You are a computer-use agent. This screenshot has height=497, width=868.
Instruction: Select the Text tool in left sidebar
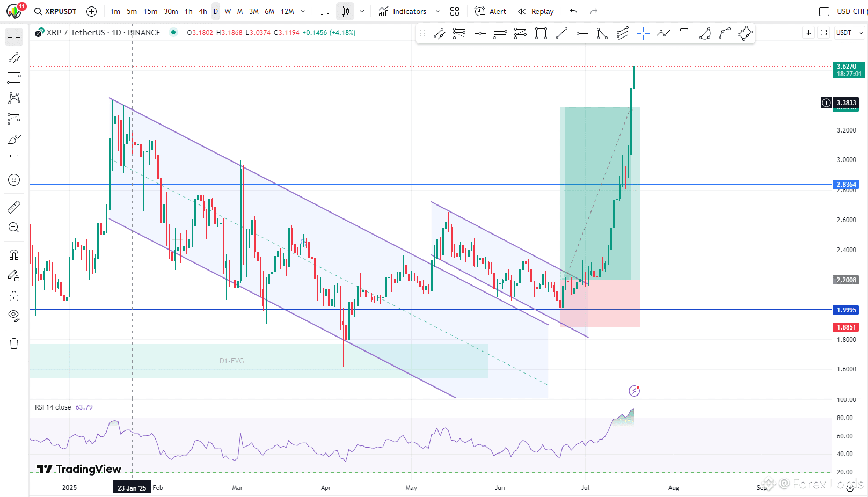pyautogui.click(x=14, y=159)
